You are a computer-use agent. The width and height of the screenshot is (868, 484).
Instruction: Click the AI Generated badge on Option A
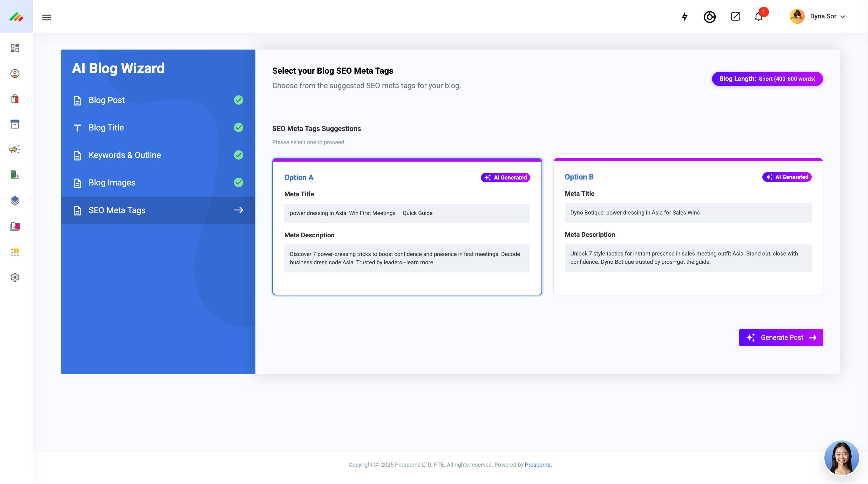pyautogui.click(x=505, y=177)
